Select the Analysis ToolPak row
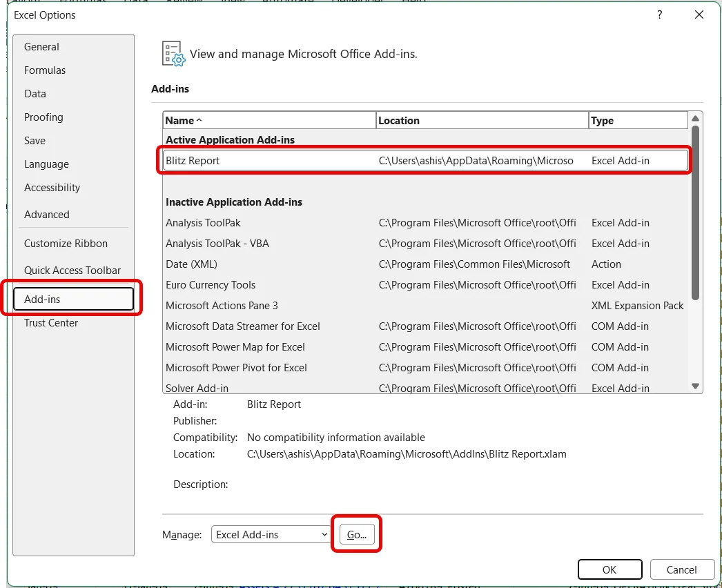Viewport: 722px width, 588px height. pyautogui.click(x=425, y=223)
